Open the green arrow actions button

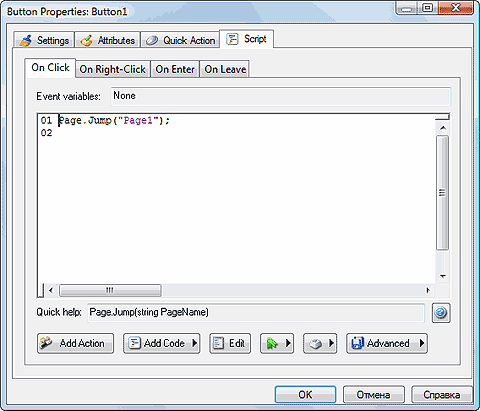click(x=277, y=343)
